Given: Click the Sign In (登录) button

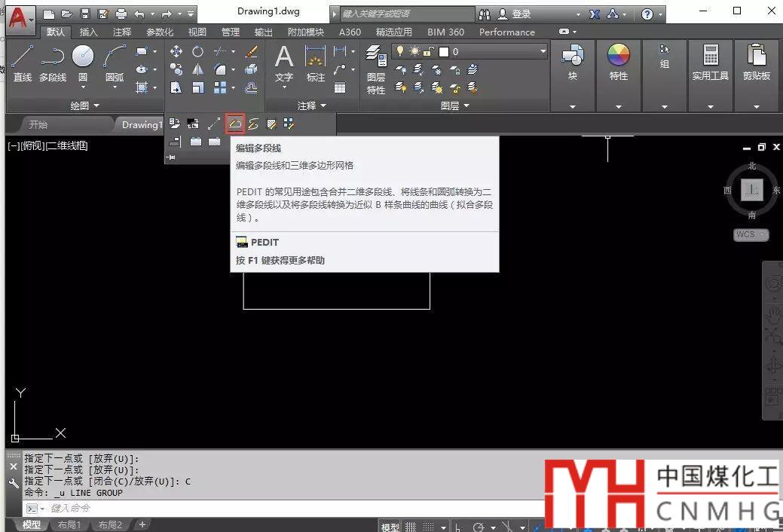Looking at the screenshot, I should coord(521,14).
